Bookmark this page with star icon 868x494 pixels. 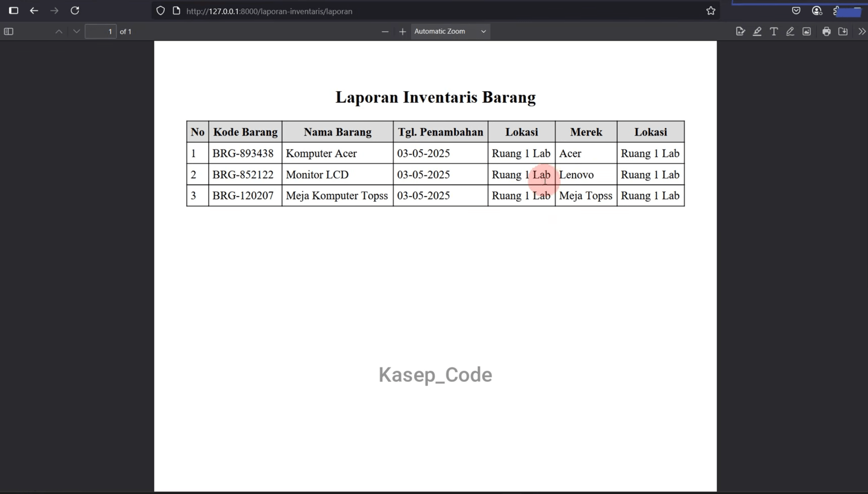pyautogui.click(x=711, y=11)
